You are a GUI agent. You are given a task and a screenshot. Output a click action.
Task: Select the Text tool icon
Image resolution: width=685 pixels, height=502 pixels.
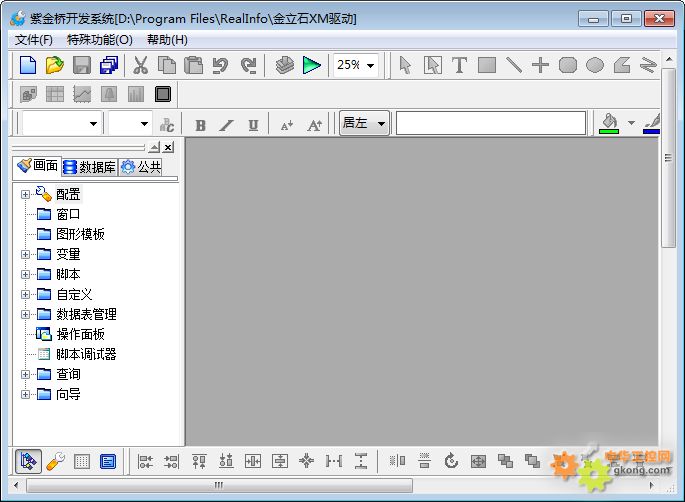(x=459, y=65)
